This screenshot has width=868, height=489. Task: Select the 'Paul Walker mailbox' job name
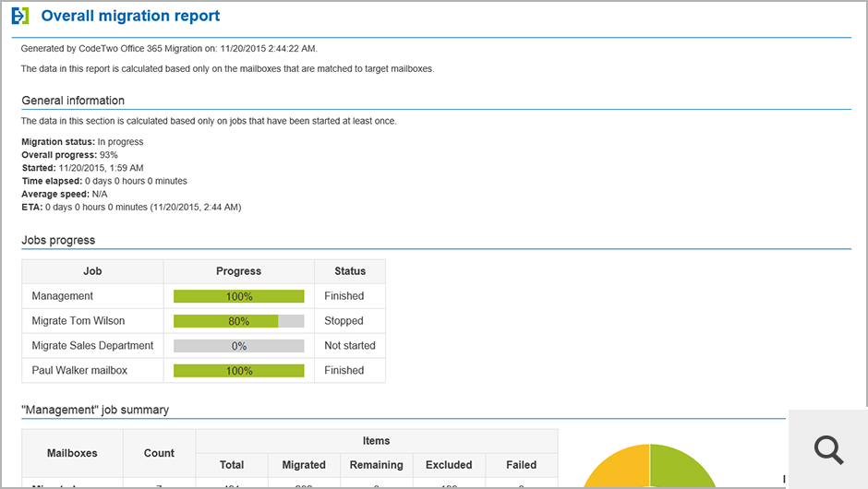pyautogui.click(x=79, y=371)
